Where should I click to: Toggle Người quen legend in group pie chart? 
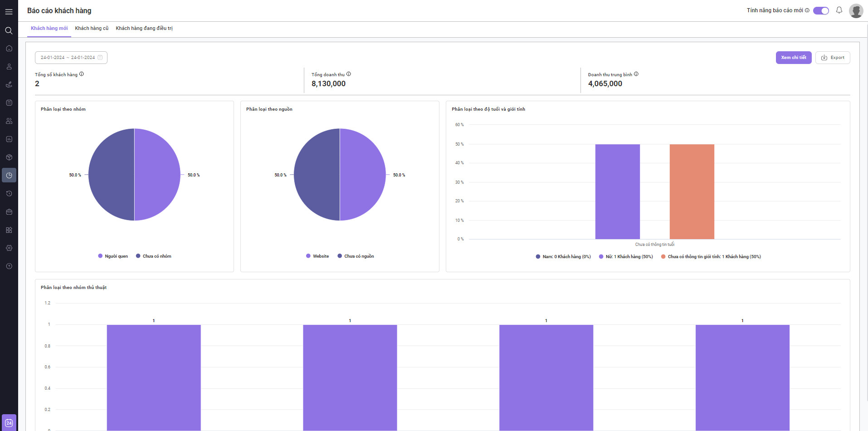pyautogui.click(x=113, y=256)
